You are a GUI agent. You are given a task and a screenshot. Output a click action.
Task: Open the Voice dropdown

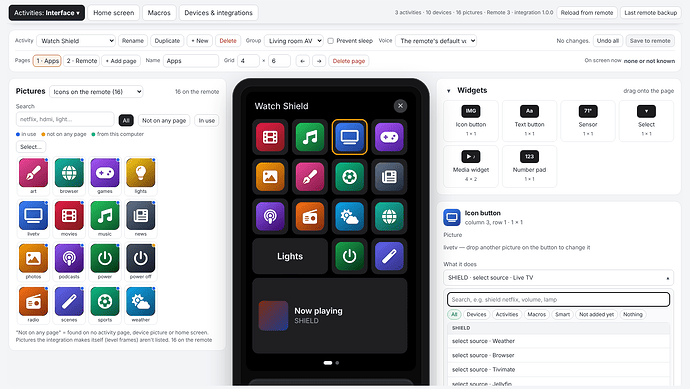pos(436,41)
